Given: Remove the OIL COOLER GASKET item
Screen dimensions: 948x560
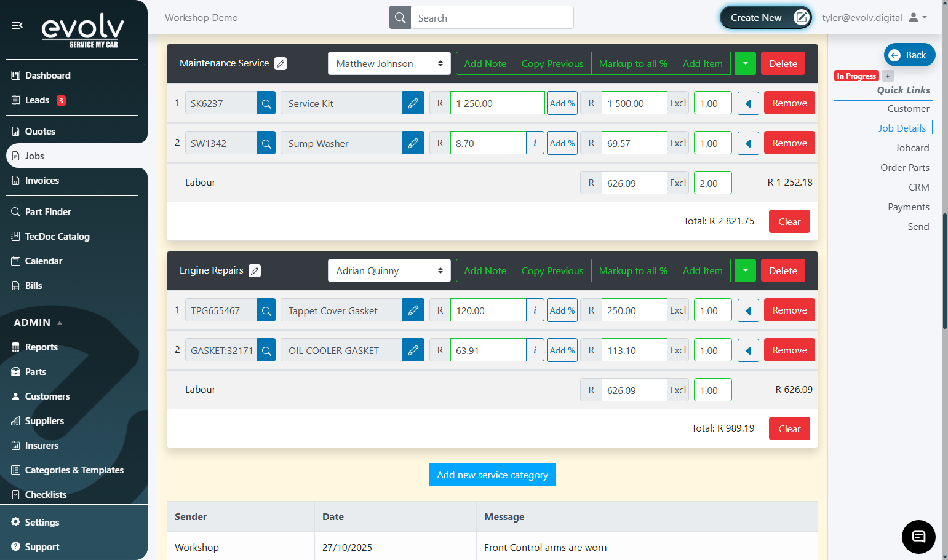Looking at the screenshot, I should 789,350.
